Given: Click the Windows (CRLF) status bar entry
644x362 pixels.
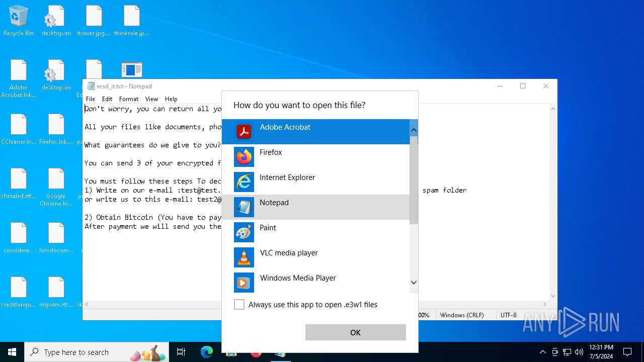Looking at the screenshot, I should pos(462,315).
